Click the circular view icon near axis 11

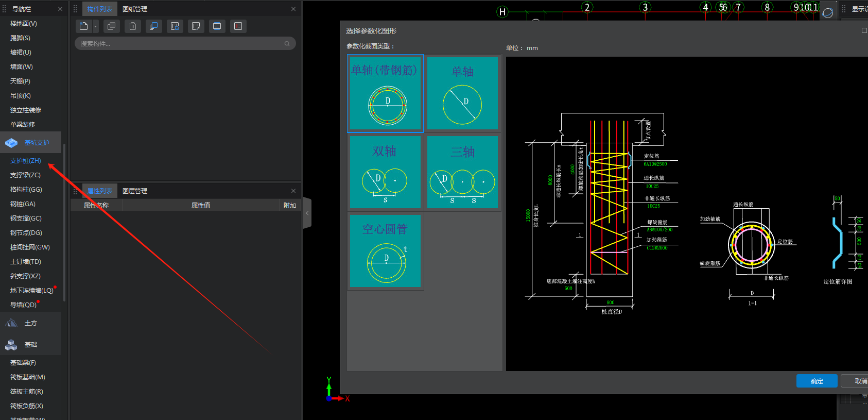point(827,13)
